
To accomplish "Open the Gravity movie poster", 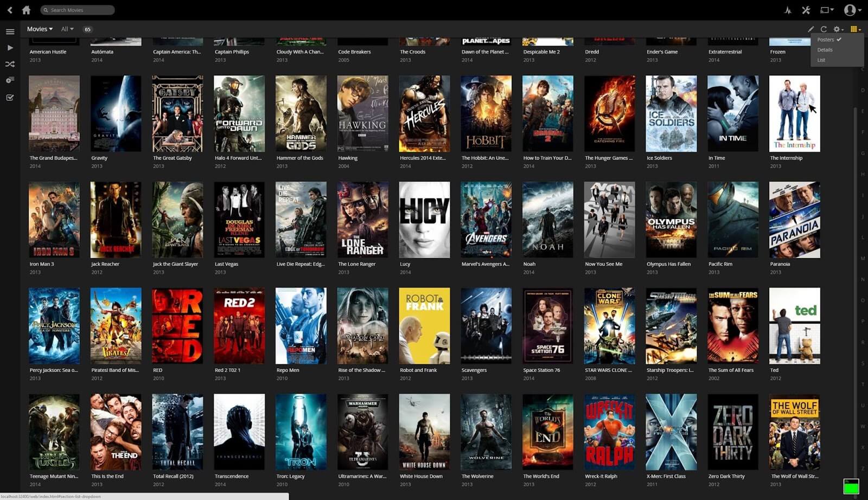I will [116, 113].
